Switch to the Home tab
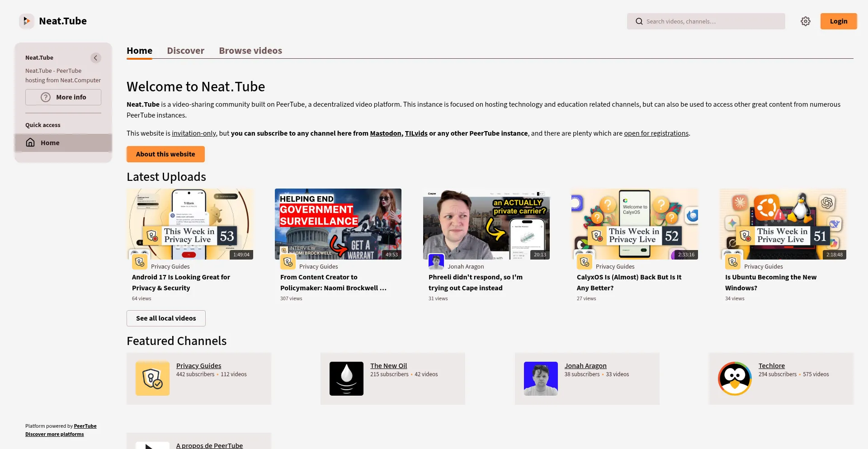The height and width of the screenshot is (449, 868). 139,51
